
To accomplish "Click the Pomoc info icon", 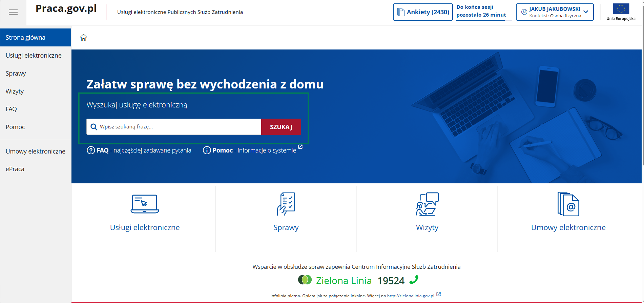I will point(207,150).
